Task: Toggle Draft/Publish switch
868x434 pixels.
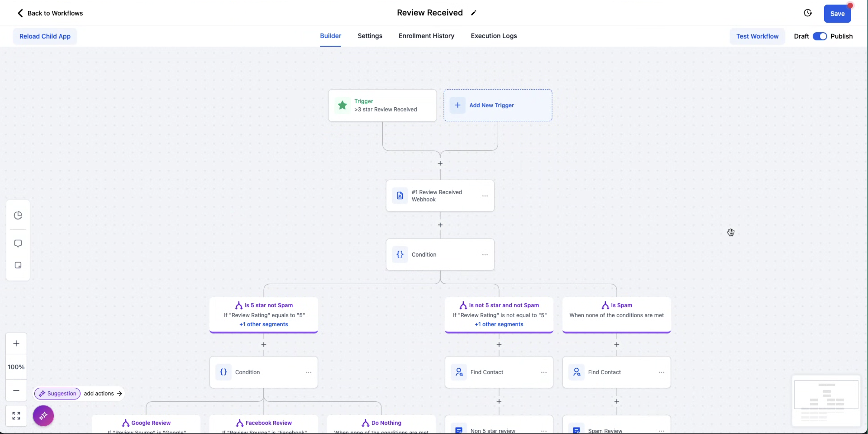Action: click(819, 36)
